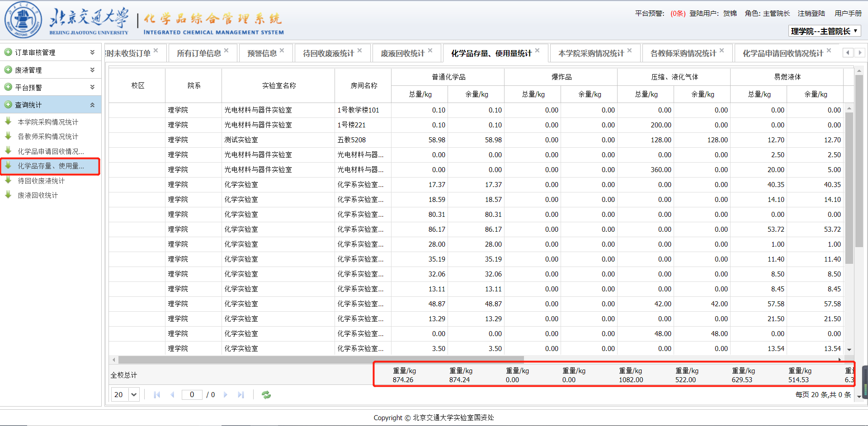The height and width of the screenshot is (426, 868).
Task: Close the 各教师采购情况统计 tab
Action: coord(722,51)
